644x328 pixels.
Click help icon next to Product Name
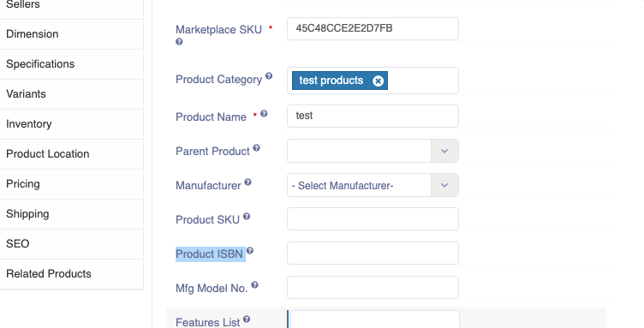point(264,114)
